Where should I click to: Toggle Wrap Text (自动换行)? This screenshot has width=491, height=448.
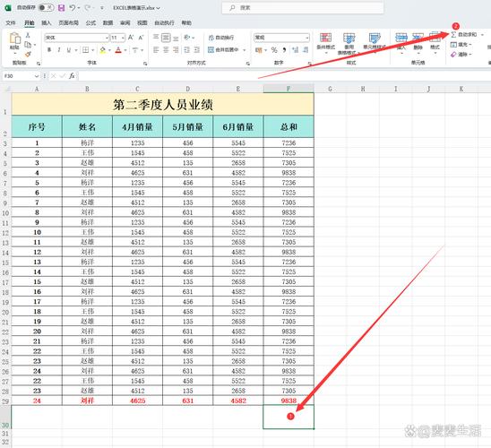221,38
